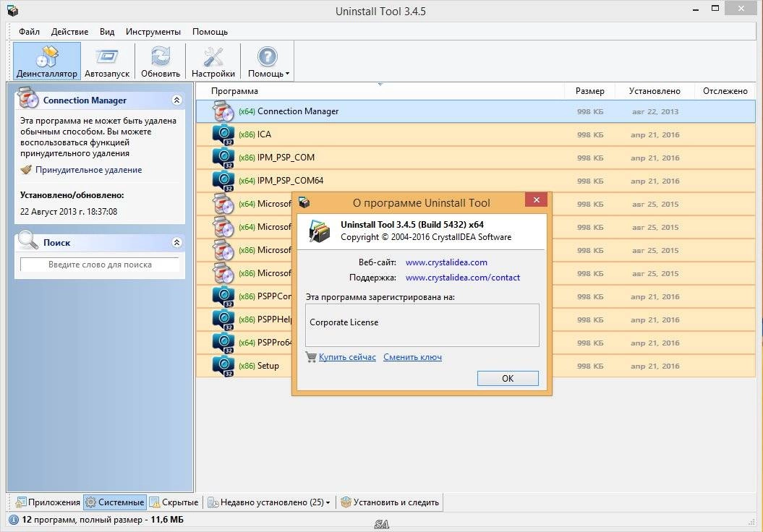Open the Вид menu
This screenshot has width=763, height=532.
[107, 32]
